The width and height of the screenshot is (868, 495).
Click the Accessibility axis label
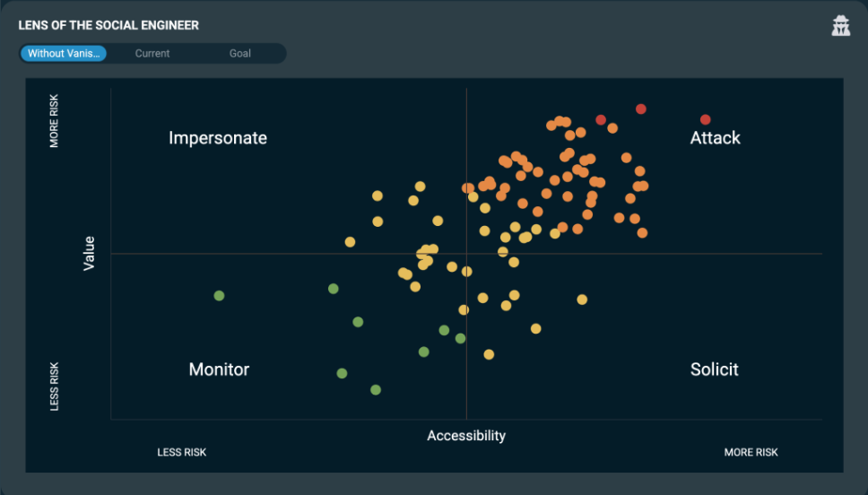(x=466, y=436)
